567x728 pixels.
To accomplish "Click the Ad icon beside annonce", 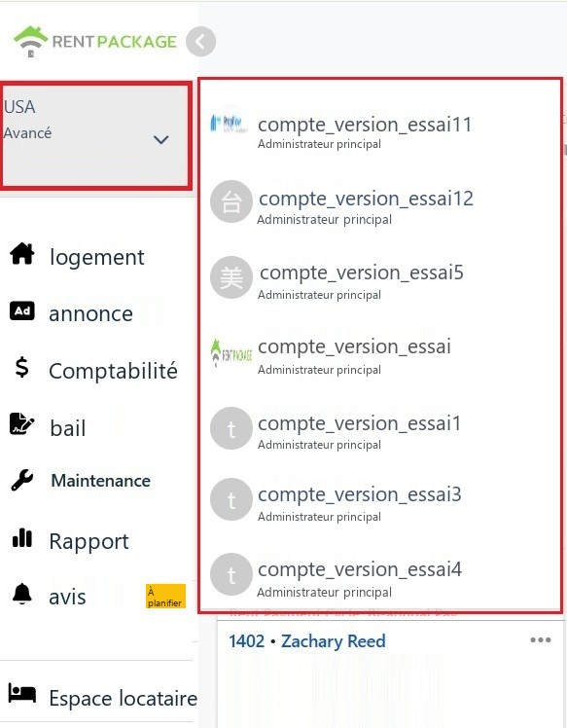I will tap(22, 311).
